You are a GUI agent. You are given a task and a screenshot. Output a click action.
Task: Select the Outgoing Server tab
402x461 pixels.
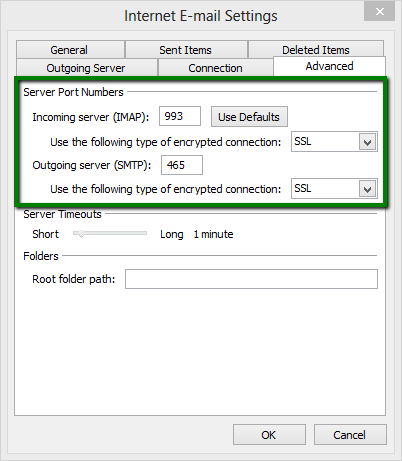tap(87, 68)
